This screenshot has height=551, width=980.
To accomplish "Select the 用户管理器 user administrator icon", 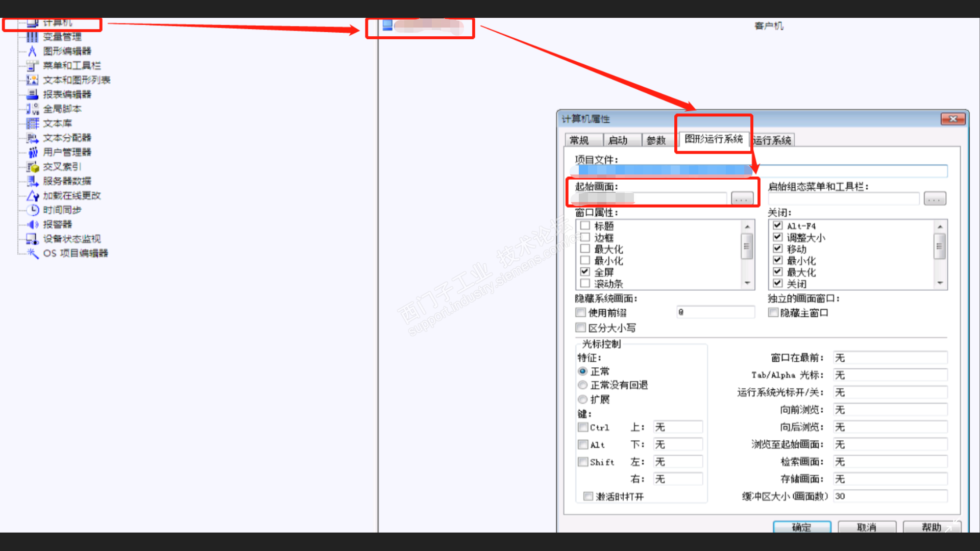I will coord(32,152).
